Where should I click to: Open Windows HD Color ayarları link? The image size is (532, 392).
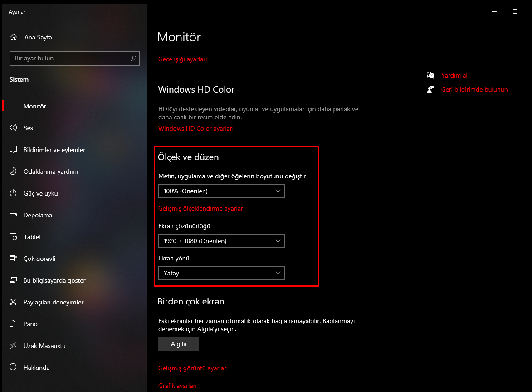(x=196, y=129)
